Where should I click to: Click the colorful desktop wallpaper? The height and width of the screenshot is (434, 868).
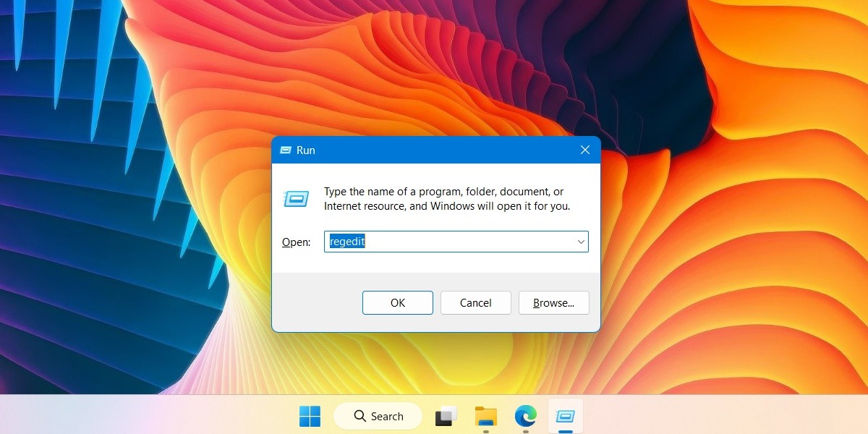tap(109, 217)
